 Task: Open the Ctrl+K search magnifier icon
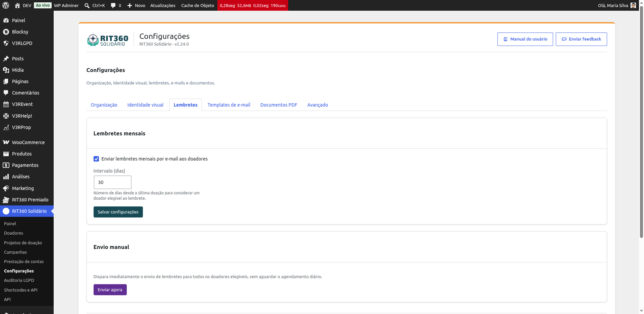(x=87, y=5)
